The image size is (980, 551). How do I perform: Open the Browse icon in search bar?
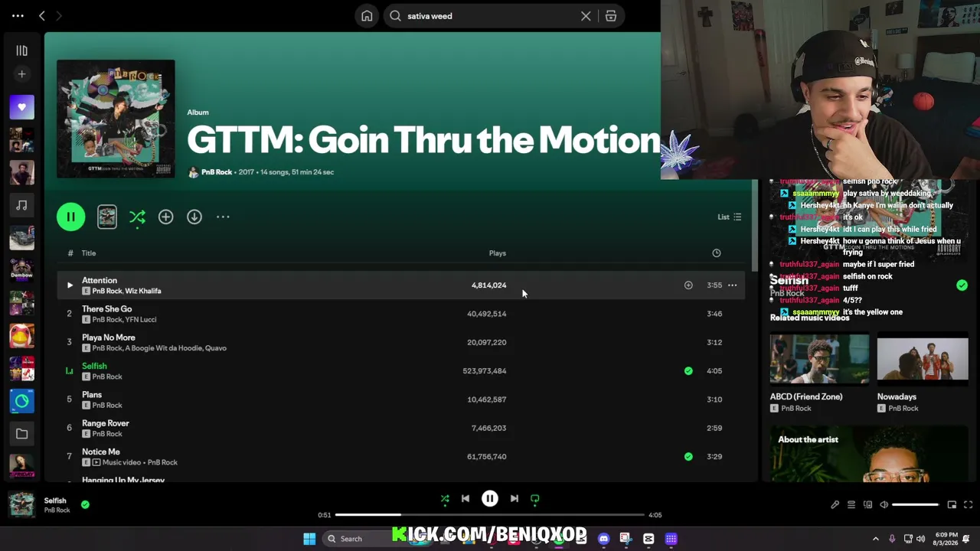(611, 16)
